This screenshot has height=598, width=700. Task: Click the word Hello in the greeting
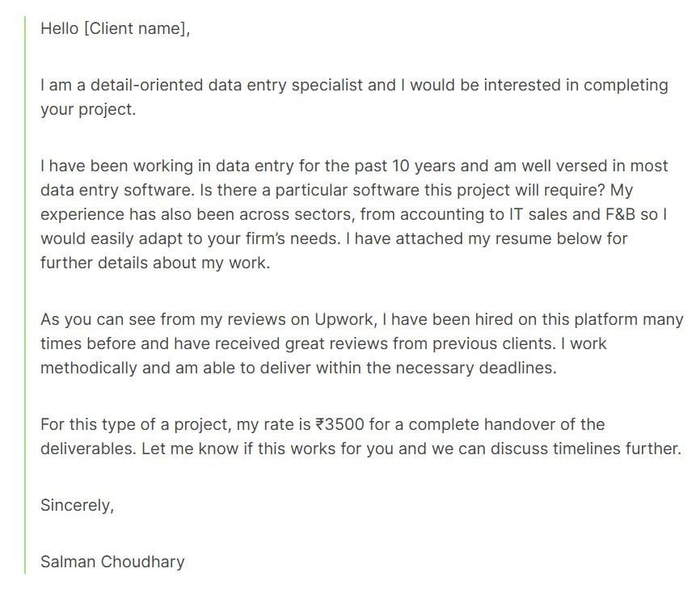point(60,29)
